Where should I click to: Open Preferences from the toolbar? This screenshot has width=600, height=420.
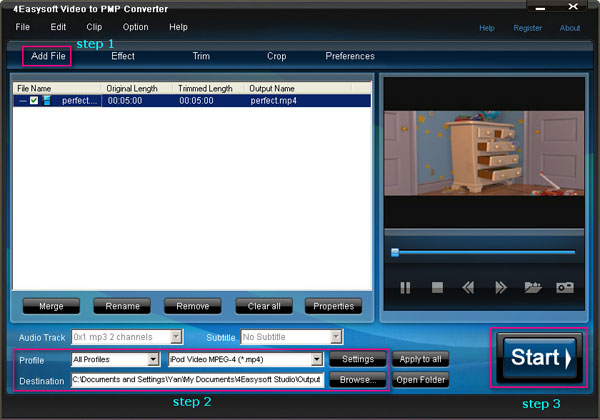tap(350, 56)
